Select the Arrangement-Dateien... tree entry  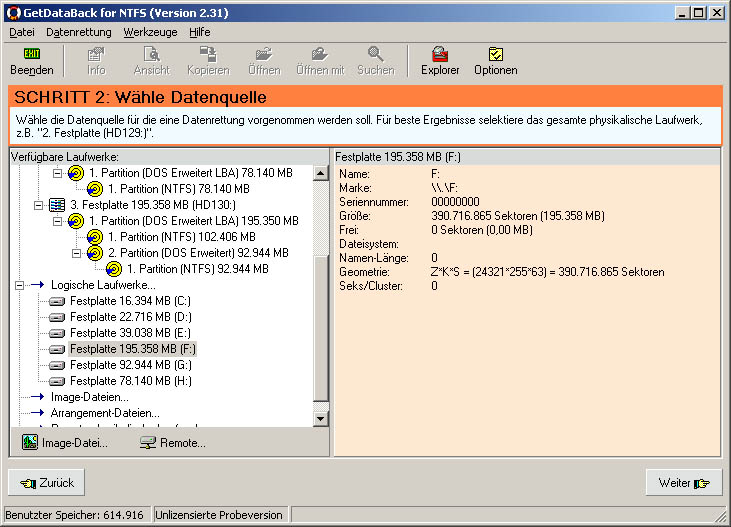(x=105, y=413)
